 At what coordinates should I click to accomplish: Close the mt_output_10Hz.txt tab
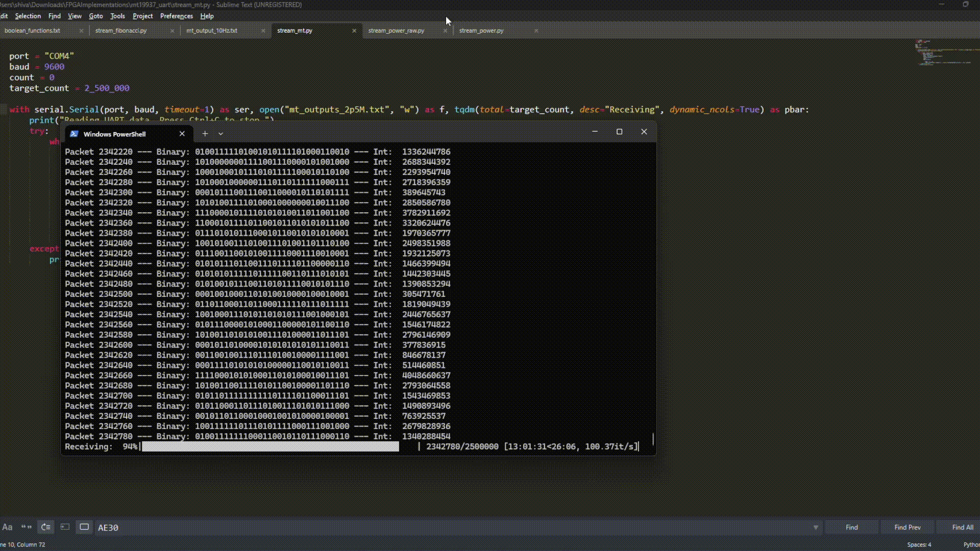263,31
